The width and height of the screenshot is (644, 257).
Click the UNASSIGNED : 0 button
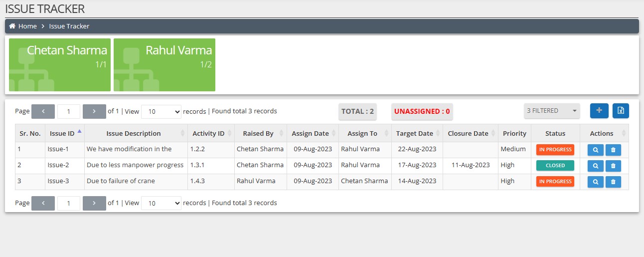(422, 112)
